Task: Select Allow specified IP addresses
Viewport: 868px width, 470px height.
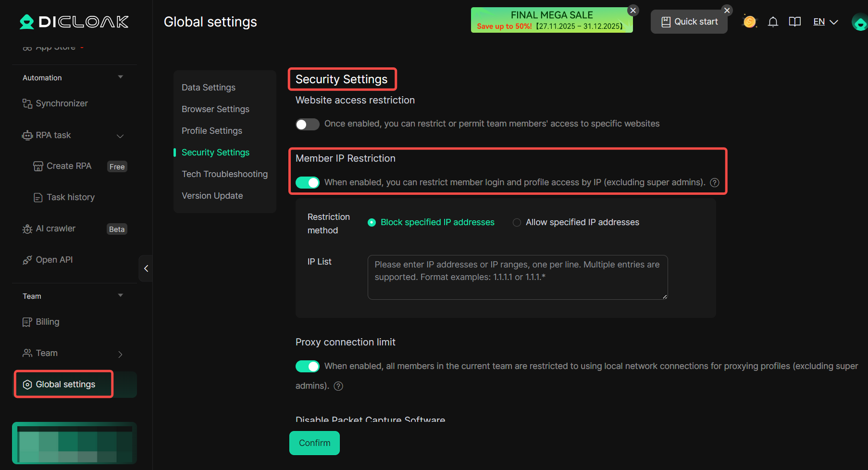Action: (x=517, y=222)
